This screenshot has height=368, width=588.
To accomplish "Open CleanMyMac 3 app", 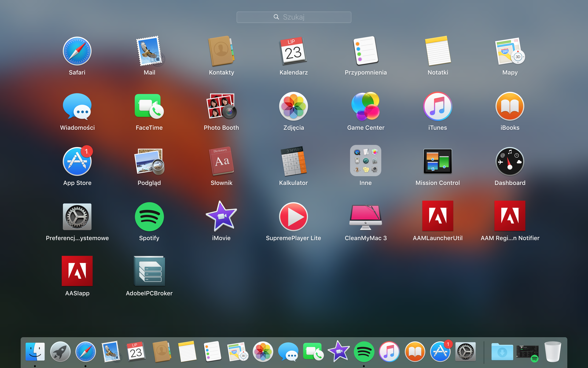I will pos(366,217).
